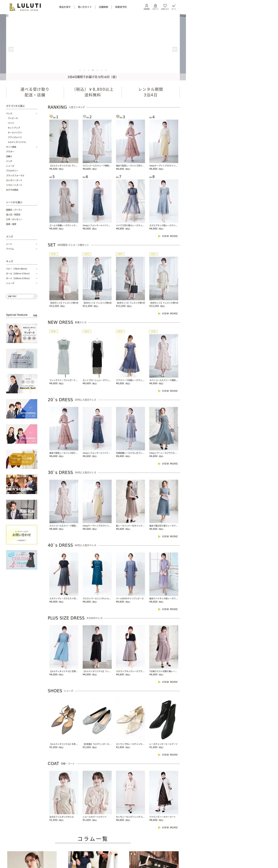The height and width of the screenshot is (868, 278).
Task: Select the last carousel pagination dot
Action: coord(106,70)
